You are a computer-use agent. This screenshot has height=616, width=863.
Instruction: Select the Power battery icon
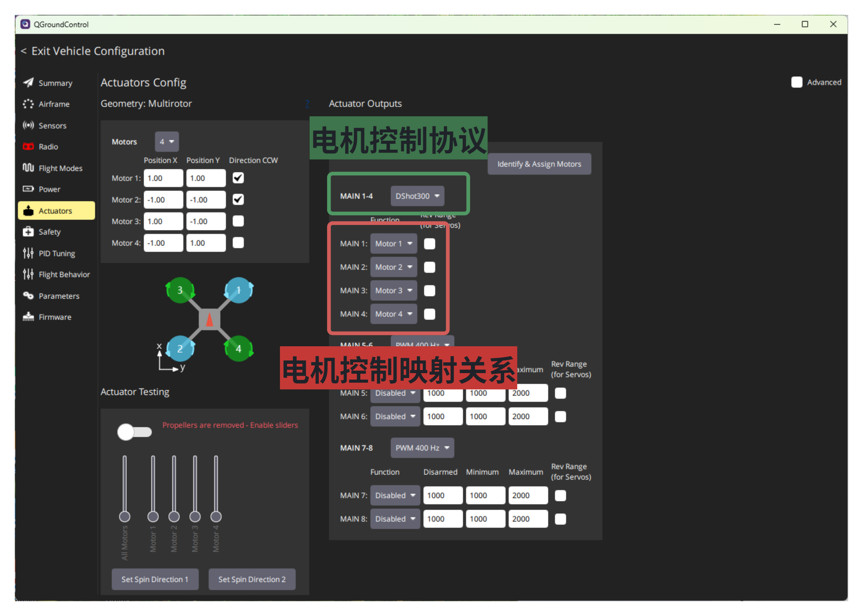pos(28,189)
